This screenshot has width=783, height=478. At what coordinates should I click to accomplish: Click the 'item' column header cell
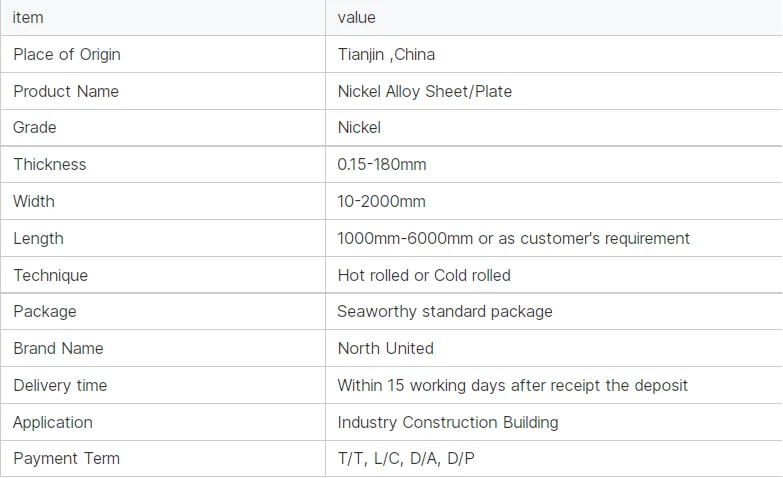coord(28,18)
